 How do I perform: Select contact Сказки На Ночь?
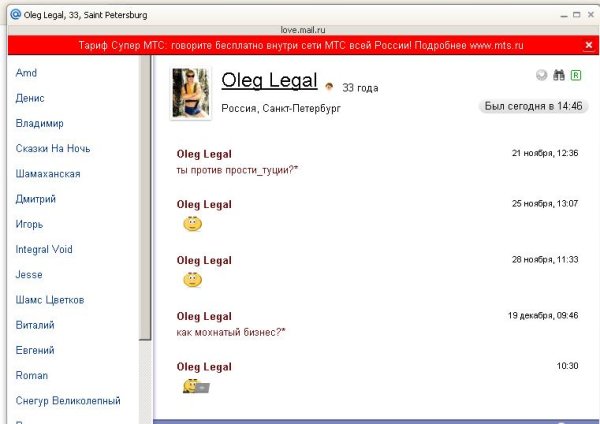coord(53,149)
